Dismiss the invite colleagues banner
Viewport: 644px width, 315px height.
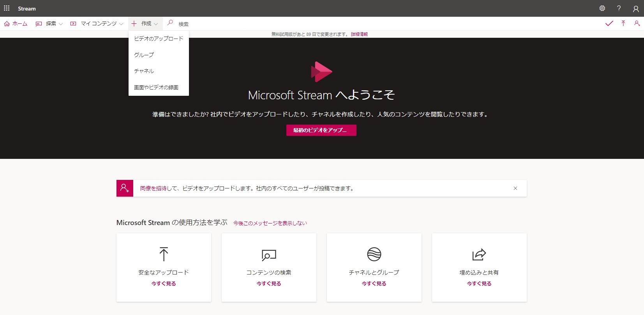click(x=515, y=188)
